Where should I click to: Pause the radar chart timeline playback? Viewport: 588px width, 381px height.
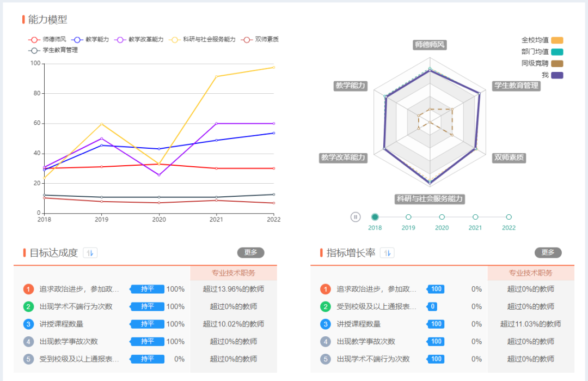pos(356,217)
